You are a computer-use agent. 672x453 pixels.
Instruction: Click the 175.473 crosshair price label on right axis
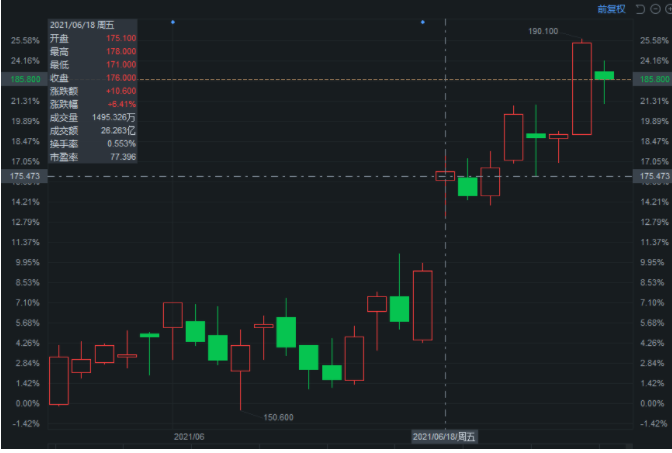[653, 176]
